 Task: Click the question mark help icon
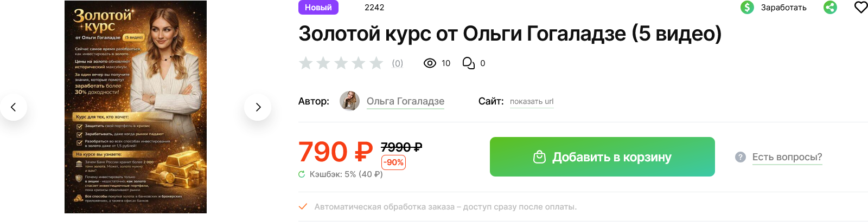tap(741, 157)
